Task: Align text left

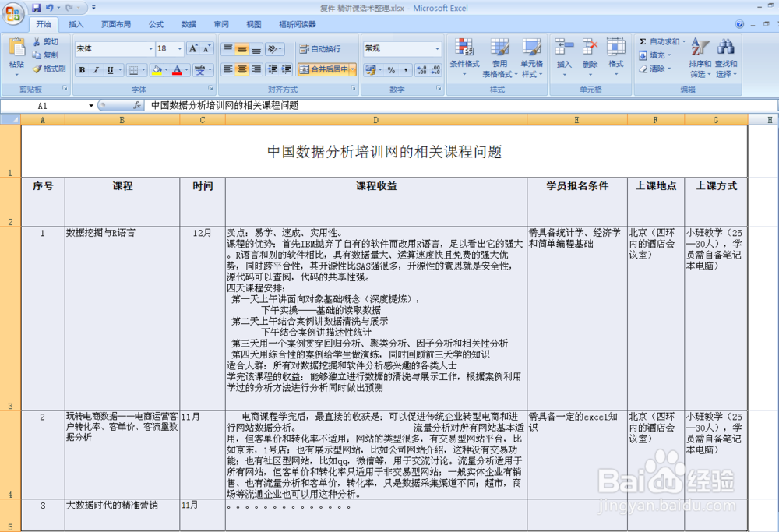Action: 228,69
